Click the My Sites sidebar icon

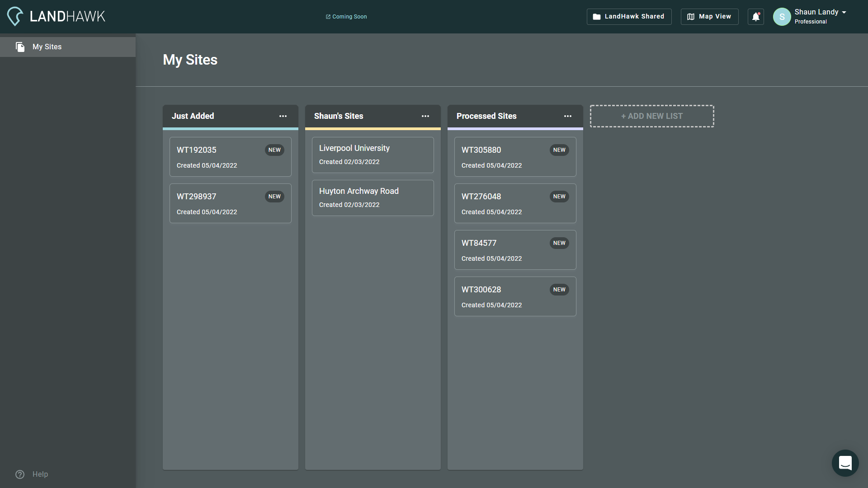(20, 47)
